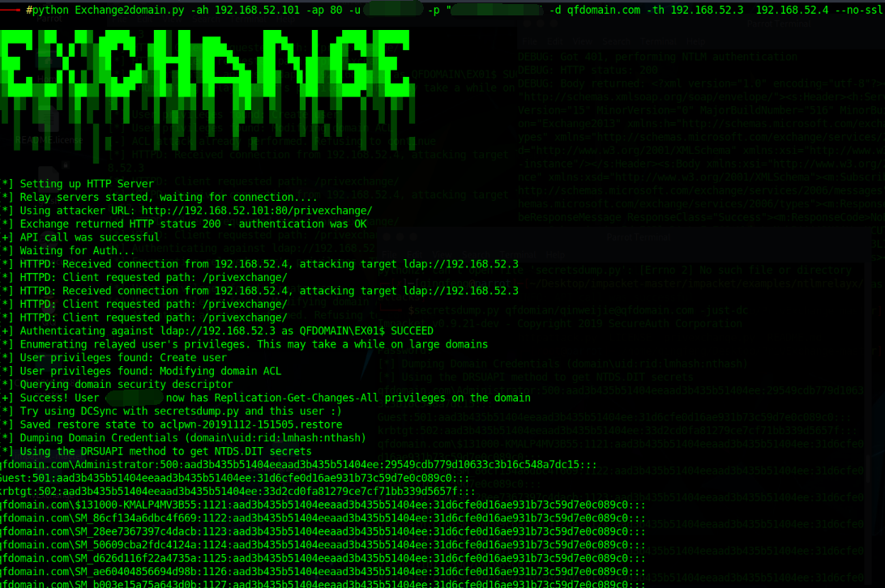The image size is (885, 588).
Task: Click File menu in background Parrot Terminal window
Action: point(529,42)
